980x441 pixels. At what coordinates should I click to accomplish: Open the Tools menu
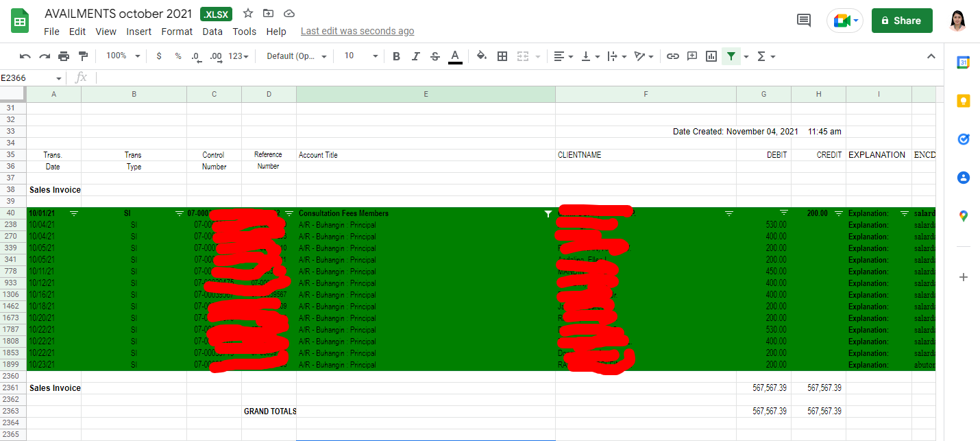tap(244, 32)
